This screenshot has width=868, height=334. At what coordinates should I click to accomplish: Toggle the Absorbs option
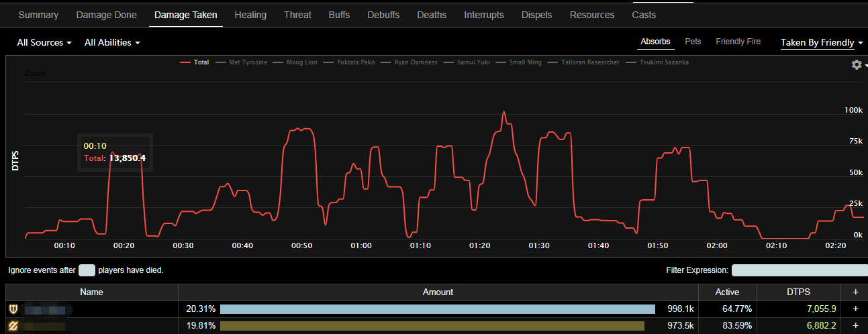coord(655,42)
